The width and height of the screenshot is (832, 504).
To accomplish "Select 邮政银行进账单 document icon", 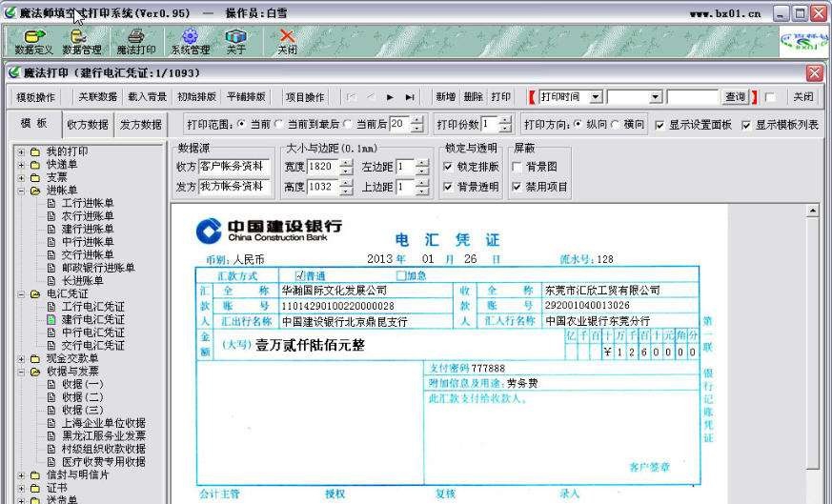I will click(x=51, y=268).
